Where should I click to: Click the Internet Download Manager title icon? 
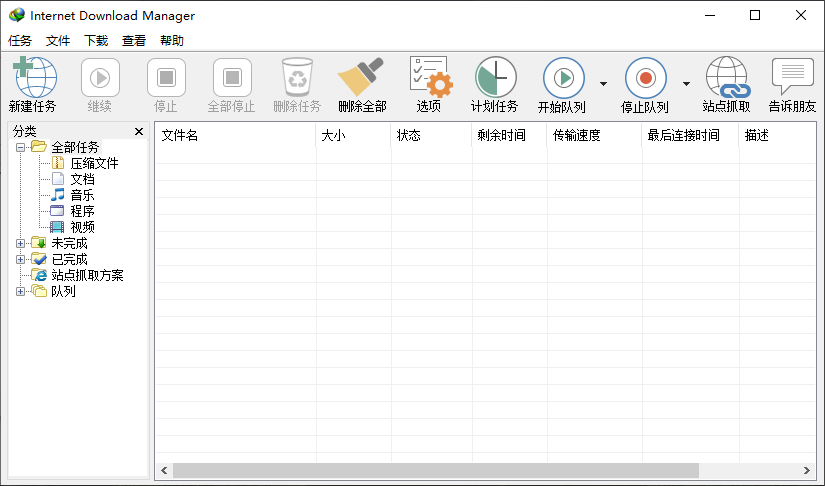click(x=16, y=15)
